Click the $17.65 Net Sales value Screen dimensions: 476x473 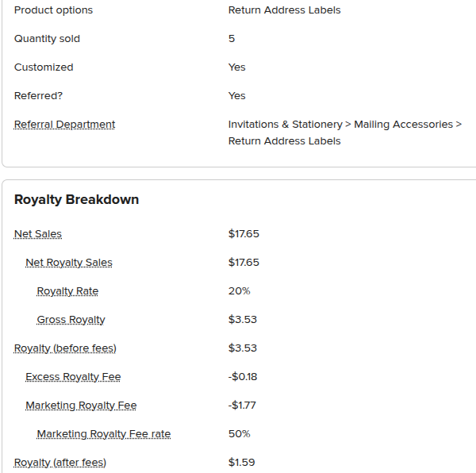[x=244, y=234]
